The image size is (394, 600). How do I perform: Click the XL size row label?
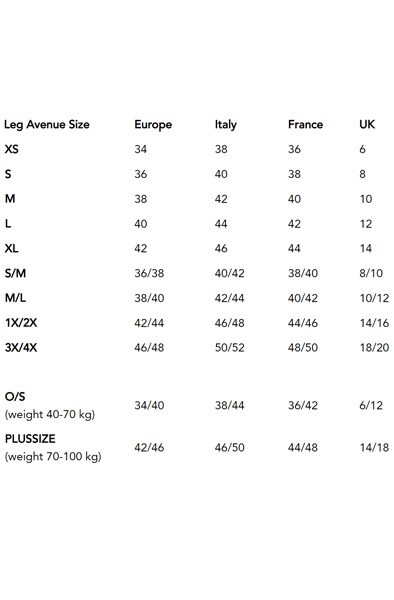tap(11, 248)
